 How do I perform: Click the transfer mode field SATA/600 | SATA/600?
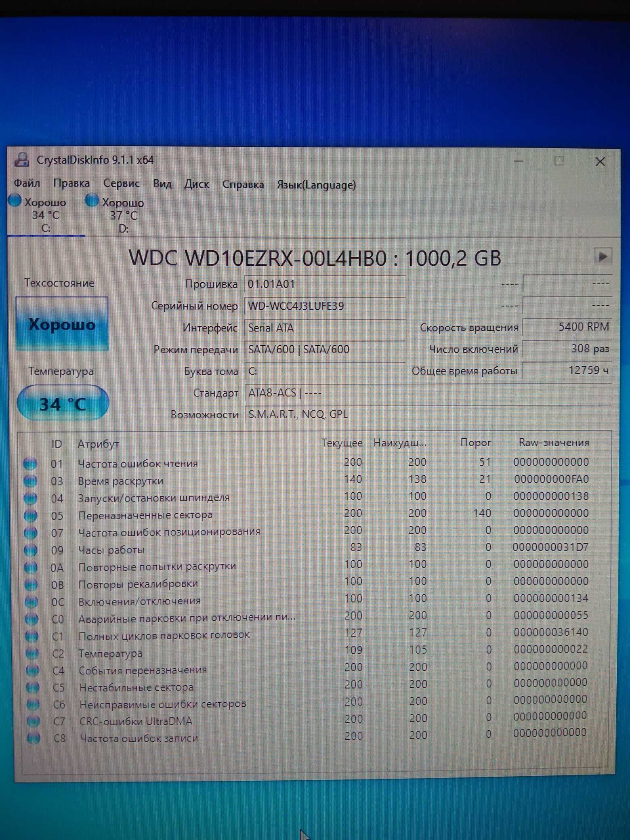(325, 349)
